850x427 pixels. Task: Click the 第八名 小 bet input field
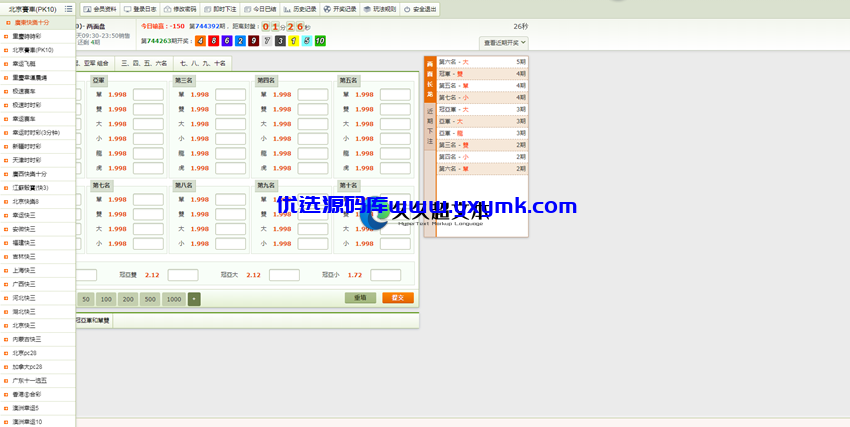tap(230, 244)
